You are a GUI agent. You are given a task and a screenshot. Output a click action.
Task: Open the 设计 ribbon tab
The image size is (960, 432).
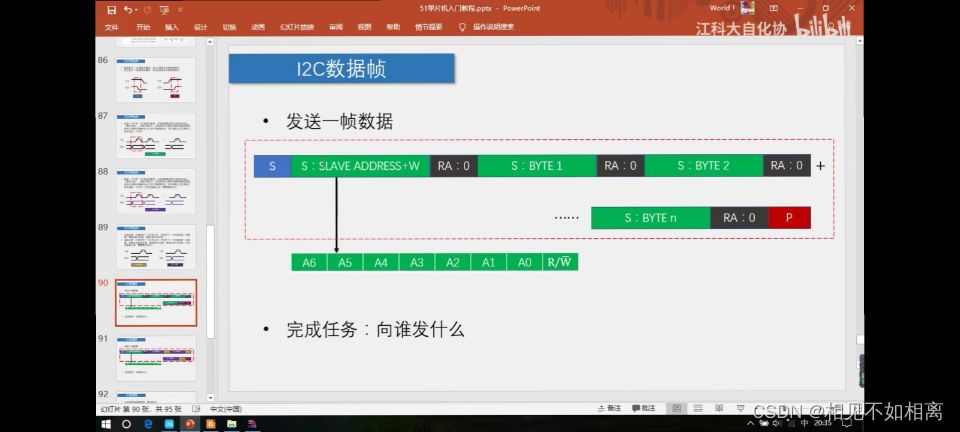pos(200,27)
